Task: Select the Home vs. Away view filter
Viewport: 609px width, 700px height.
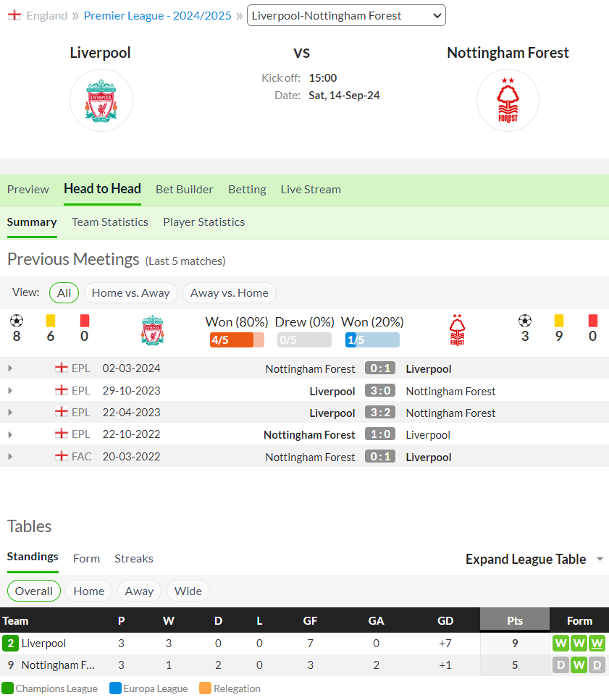Action: click(x=131, y=293)
